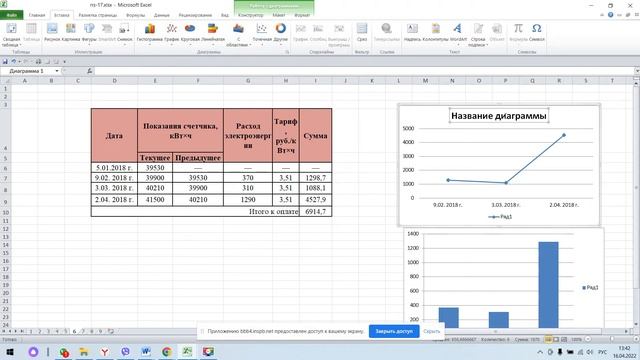Open Колонтитулы header and footer
The height and width of the screenshot is (360, 640).
pos(436,32)
